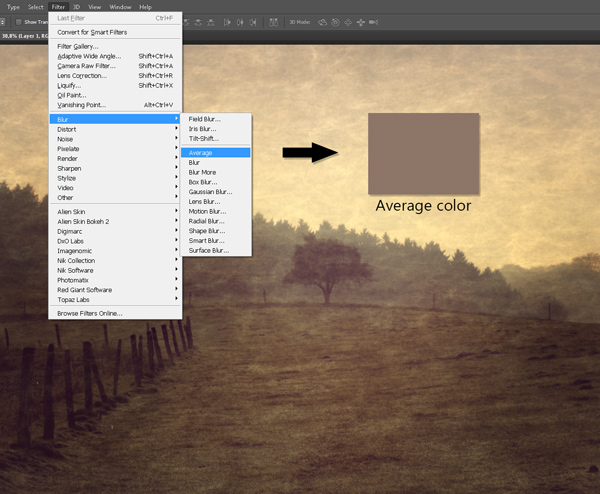Expand the Video submenu

115,188
